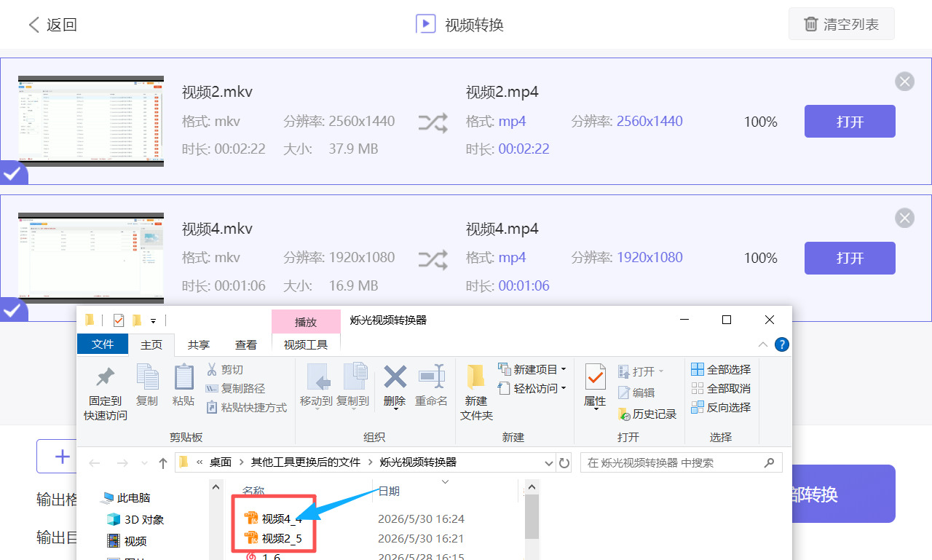Remove 视频4.mkv item with its X button
Screen dimensions: 932x560
click(904, 218)
